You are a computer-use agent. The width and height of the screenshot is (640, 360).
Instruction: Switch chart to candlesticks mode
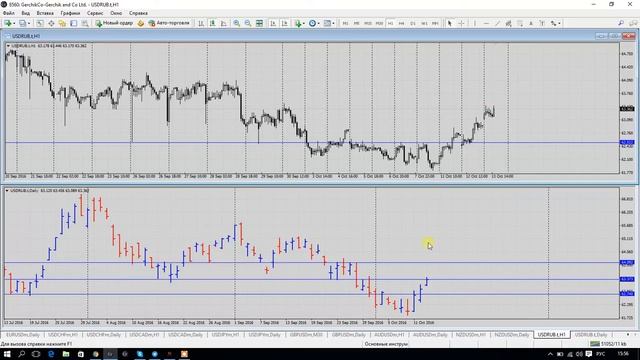tap(212, 23)
